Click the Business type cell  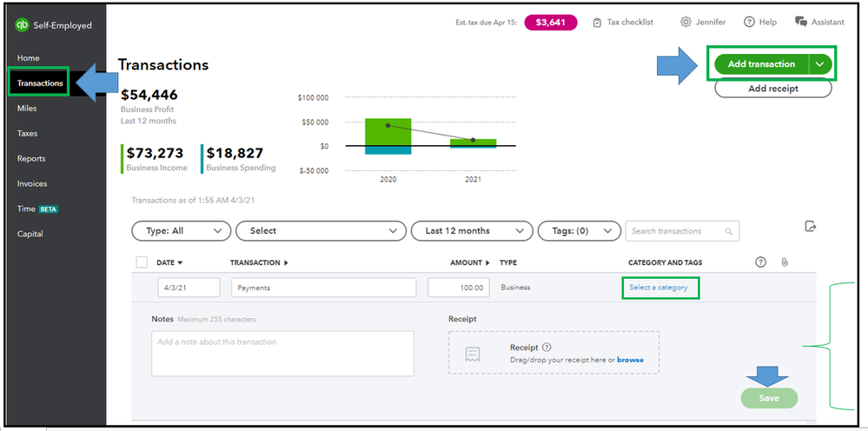[x=515, y=288]
